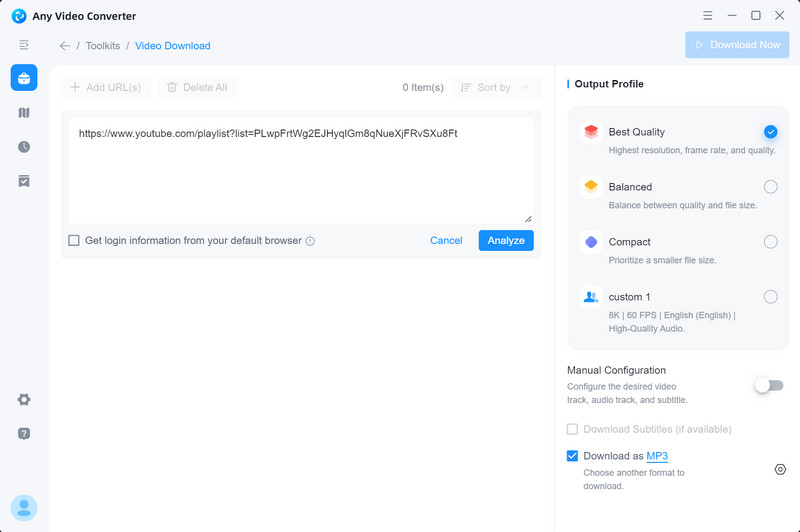Click the Download Now button
Viewport: 800px width, 532px height.
(x=737, y=45)
